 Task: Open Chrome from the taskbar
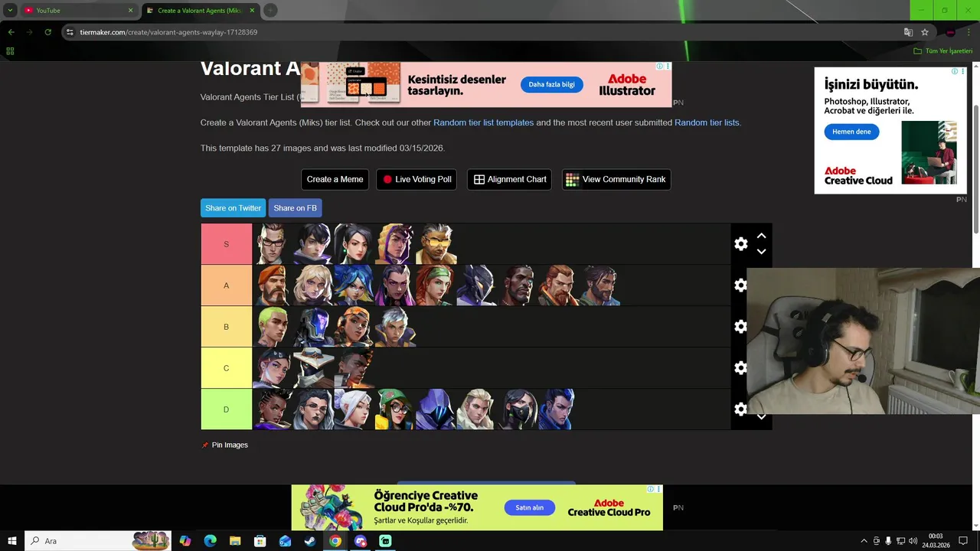point(335,541)
